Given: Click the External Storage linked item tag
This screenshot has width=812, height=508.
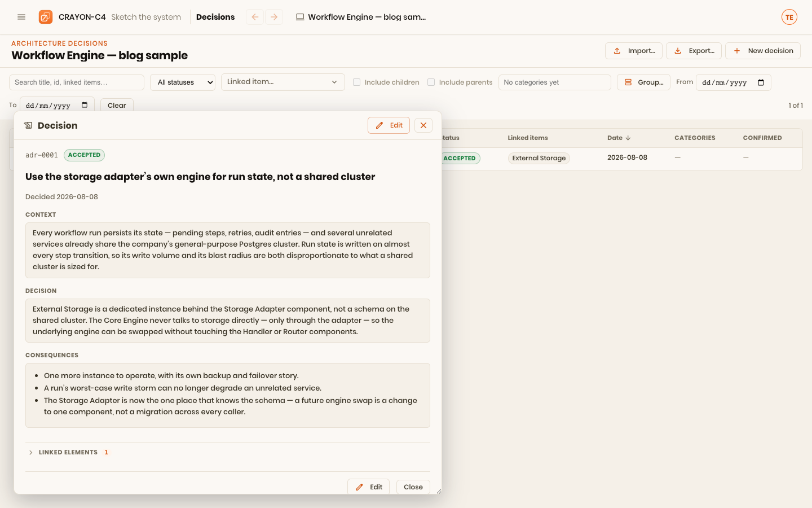Looking at the screenshot, I should 539,158.
